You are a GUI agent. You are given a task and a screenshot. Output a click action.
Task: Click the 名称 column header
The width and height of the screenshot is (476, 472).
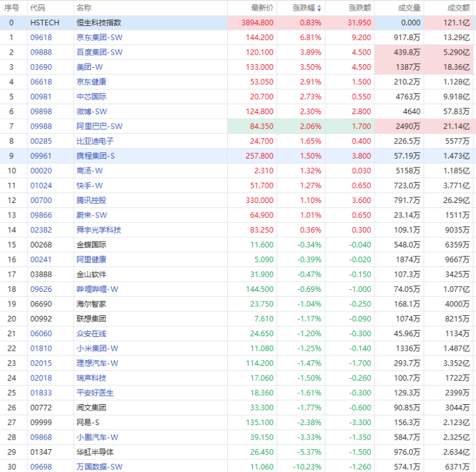point(84,8)
